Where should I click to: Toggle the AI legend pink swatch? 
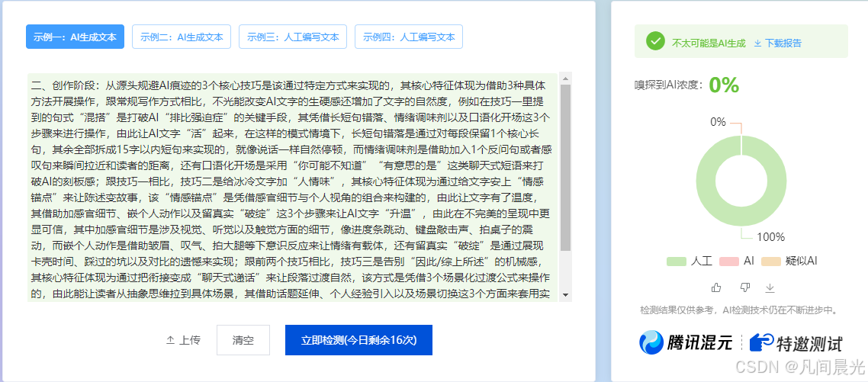point(728,262)
